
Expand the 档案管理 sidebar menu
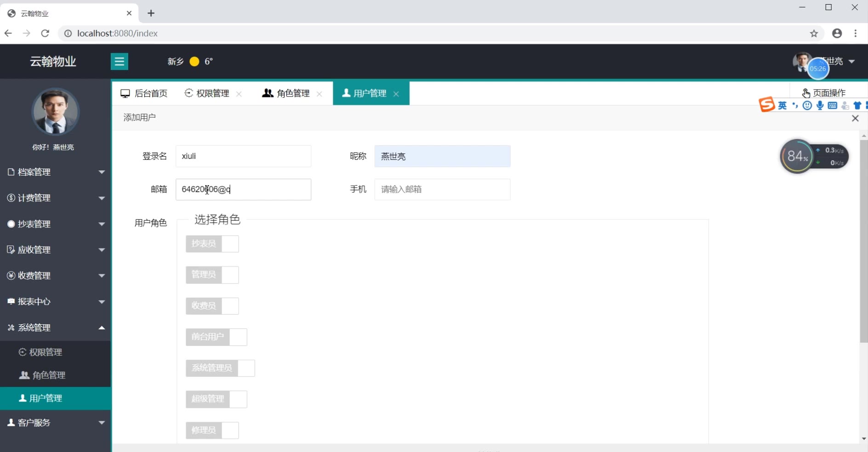point(56,172)
